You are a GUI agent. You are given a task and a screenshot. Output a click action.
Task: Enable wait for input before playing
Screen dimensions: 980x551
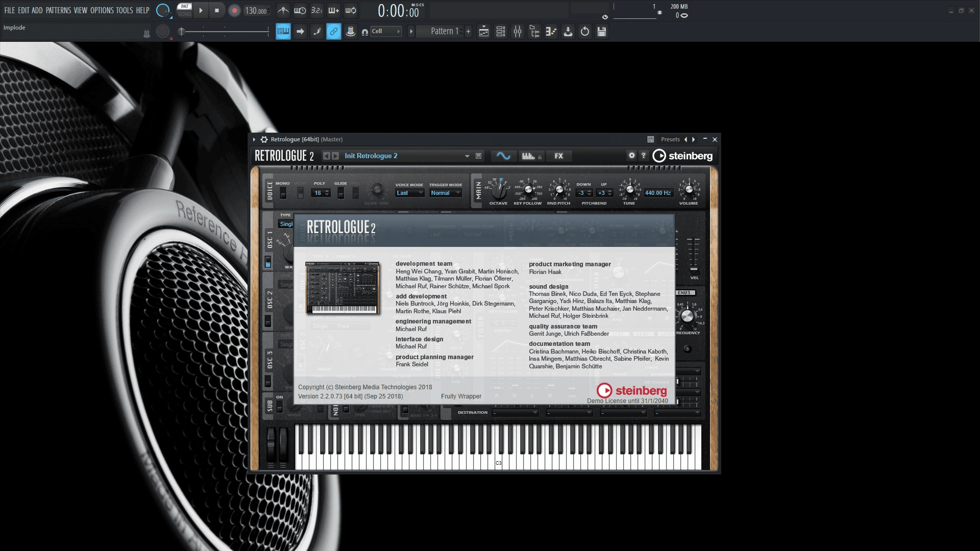[x=300, y=10]
